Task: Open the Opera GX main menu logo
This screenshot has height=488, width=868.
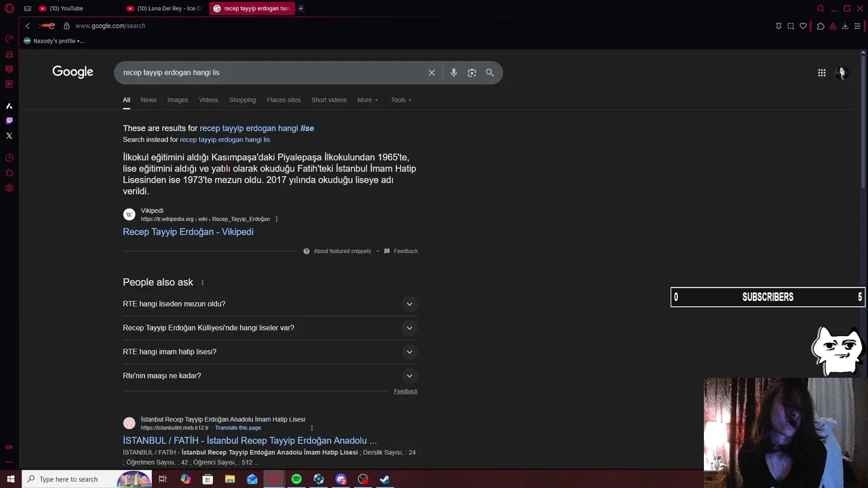Action: coord(9,9)
